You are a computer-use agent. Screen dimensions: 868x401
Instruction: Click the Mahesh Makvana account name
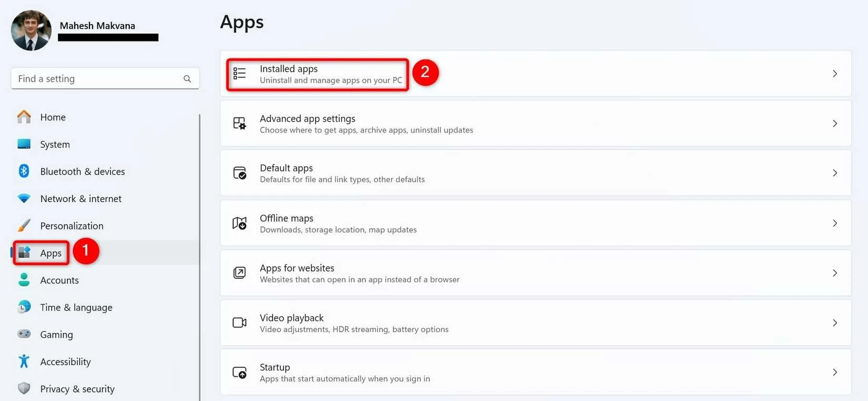coord(97,26)
